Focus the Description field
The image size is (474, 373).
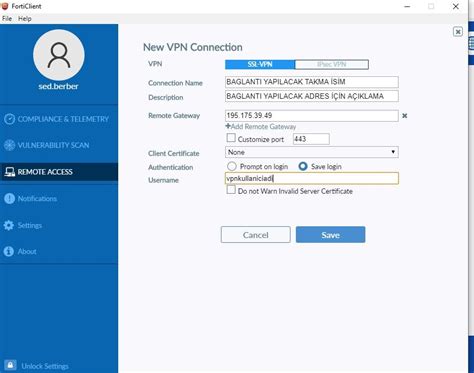coord(312,96)
